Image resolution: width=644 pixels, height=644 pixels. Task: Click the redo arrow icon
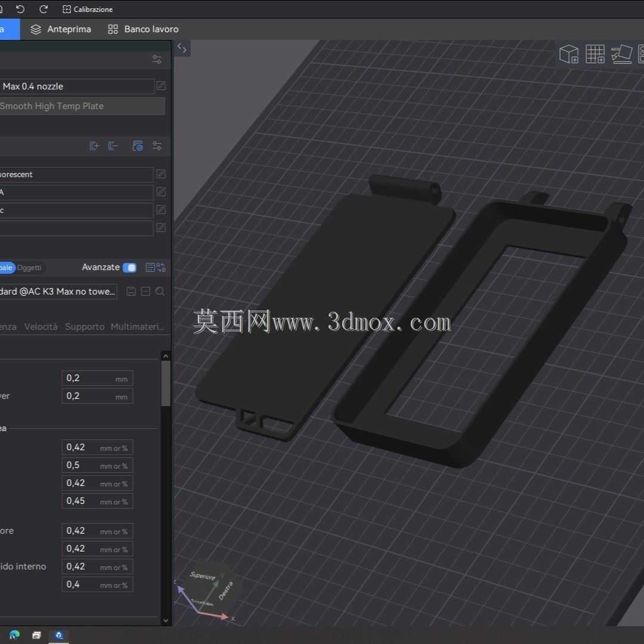[43, 9]
